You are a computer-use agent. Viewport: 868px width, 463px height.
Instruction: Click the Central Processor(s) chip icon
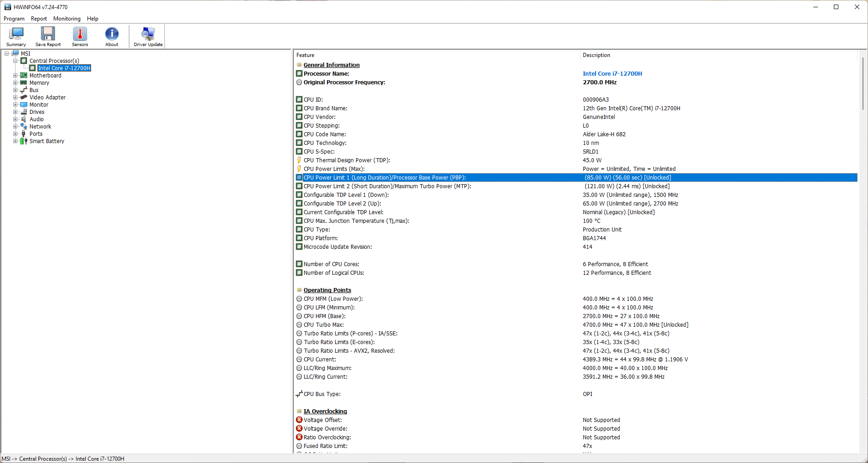[24, 61]
